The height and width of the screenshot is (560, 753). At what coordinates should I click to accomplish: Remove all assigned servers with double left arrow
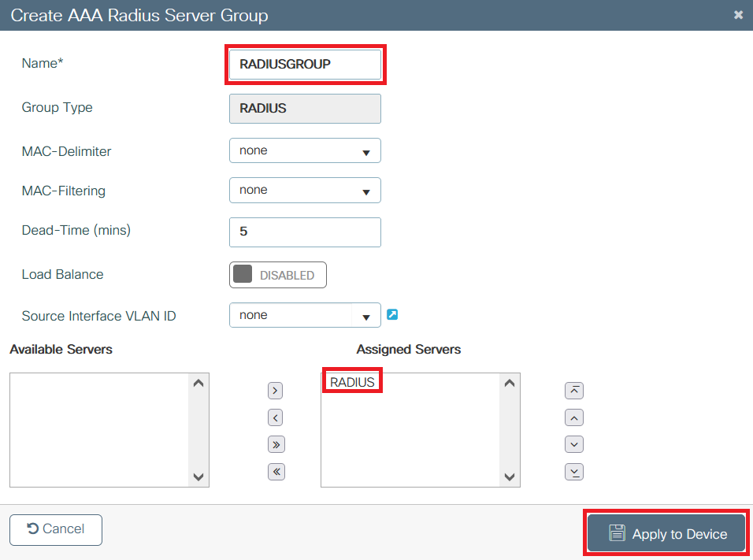point(275,471)
